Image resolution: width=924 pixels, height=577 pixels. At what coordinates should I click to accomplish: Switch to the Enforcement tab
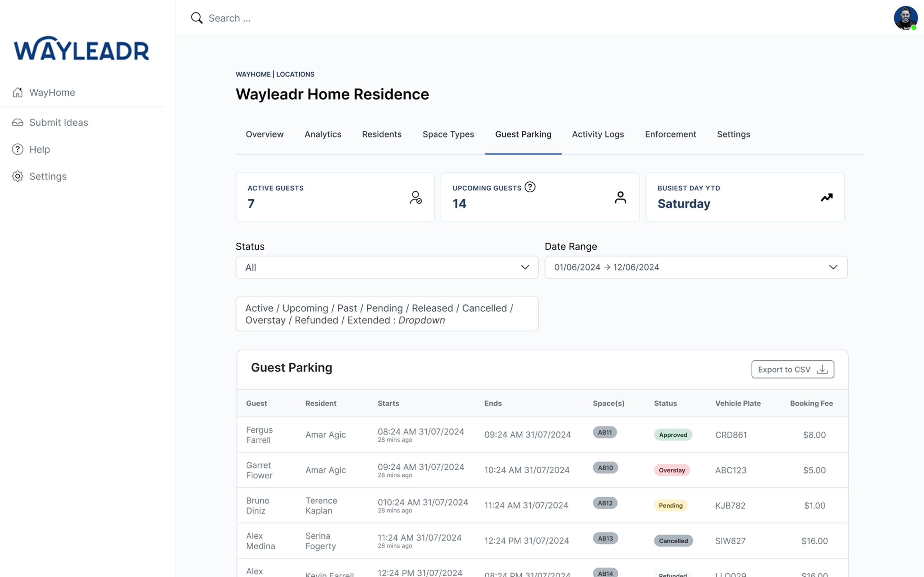pyautogui.click(x=670, y=134)
